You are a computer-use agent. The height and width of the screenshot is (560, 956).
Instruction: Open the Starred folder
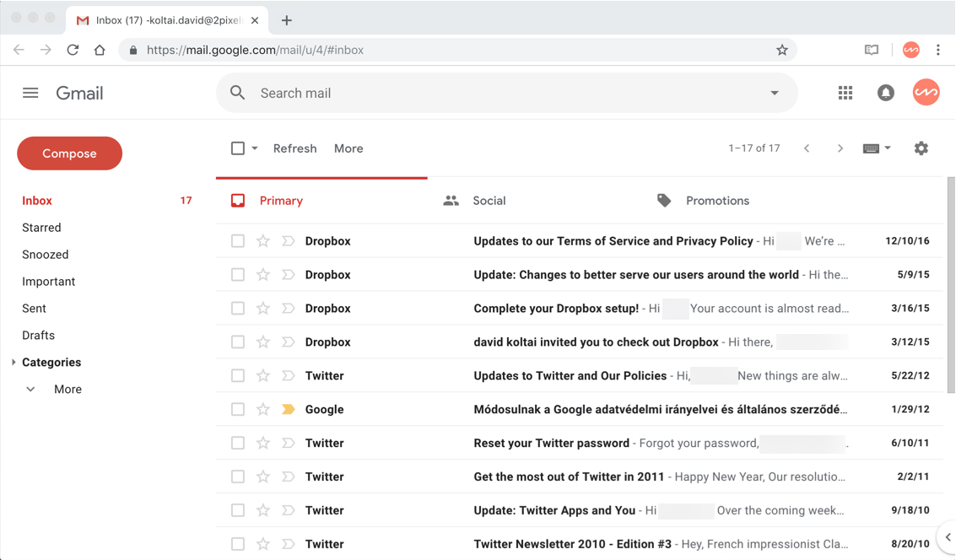click(x=41, y=228)
